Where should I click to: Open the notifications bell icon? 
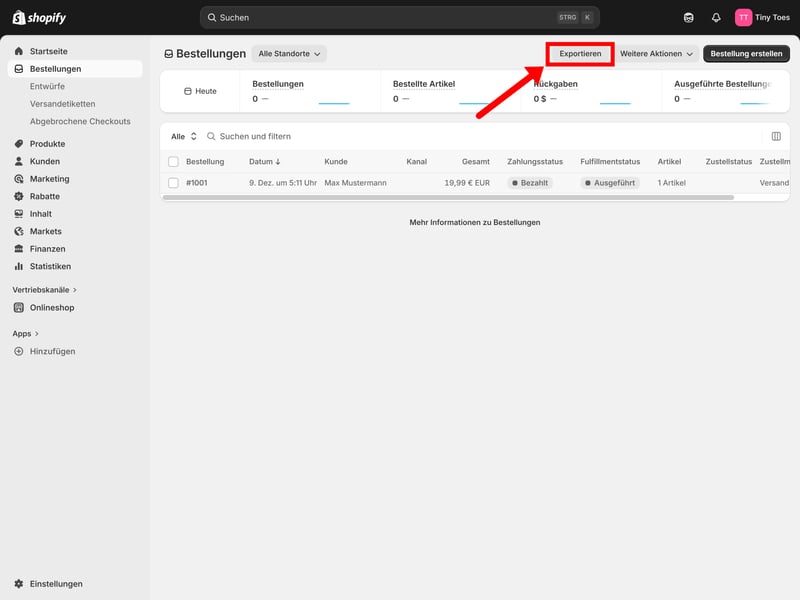(716, 17)
